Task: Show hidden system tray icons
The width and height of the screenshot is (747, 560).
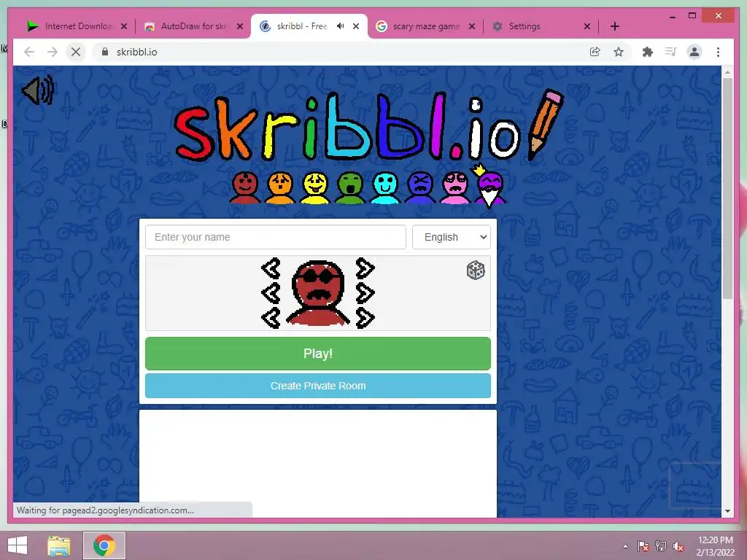Action: pyautogui.click(x=625, y=546)
